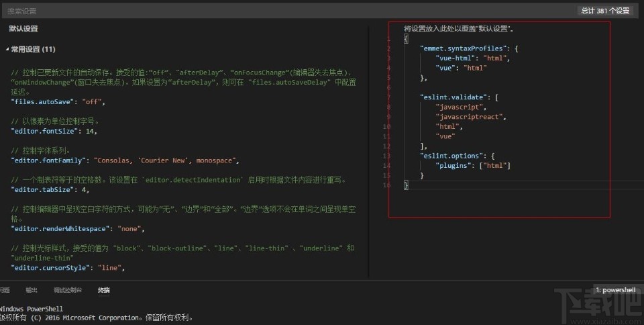Click the "editor.fontFamily" setting line
The width and height of the screenshot is (644, 325).
[x=125, y=161]
